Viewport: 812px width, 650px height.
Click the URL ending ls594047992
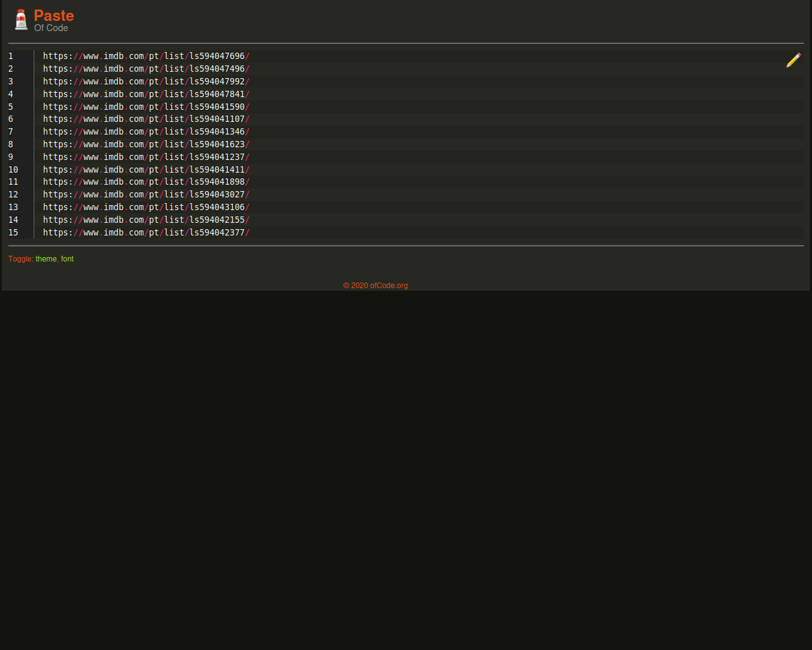(147, 82)
